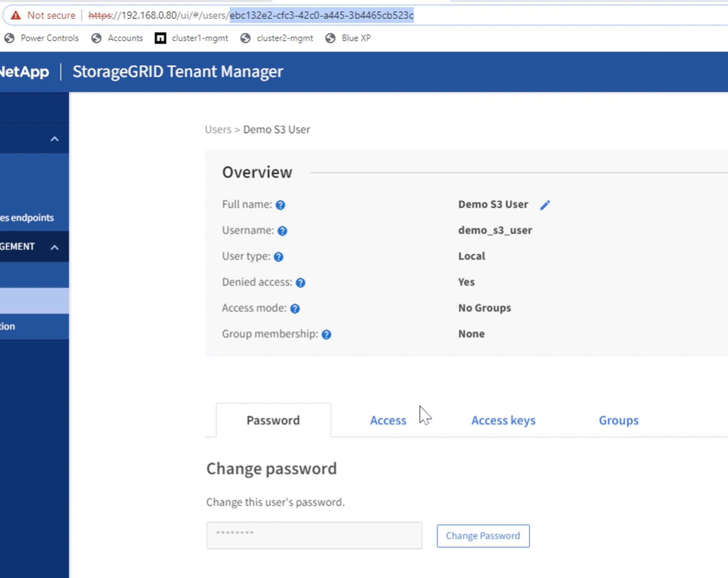Select the Access tab
Screen dimensions: 728x578
click(388, 420)
